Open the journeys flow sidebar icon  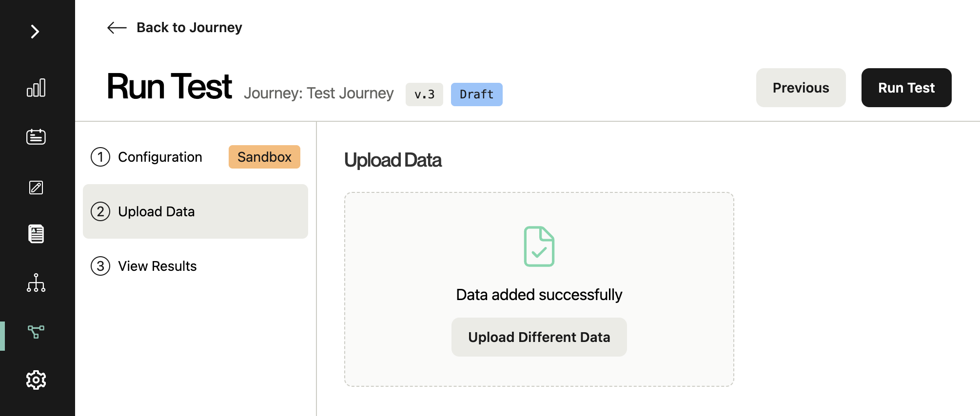pyautogui.click(x=36, y=332)
